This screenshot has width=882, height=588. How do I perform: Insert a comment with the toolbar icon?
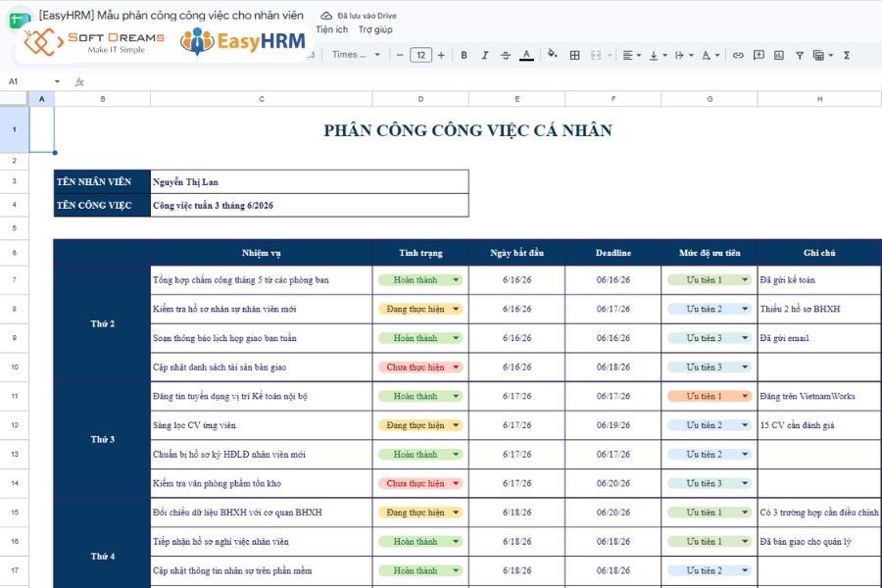point(759,55)
